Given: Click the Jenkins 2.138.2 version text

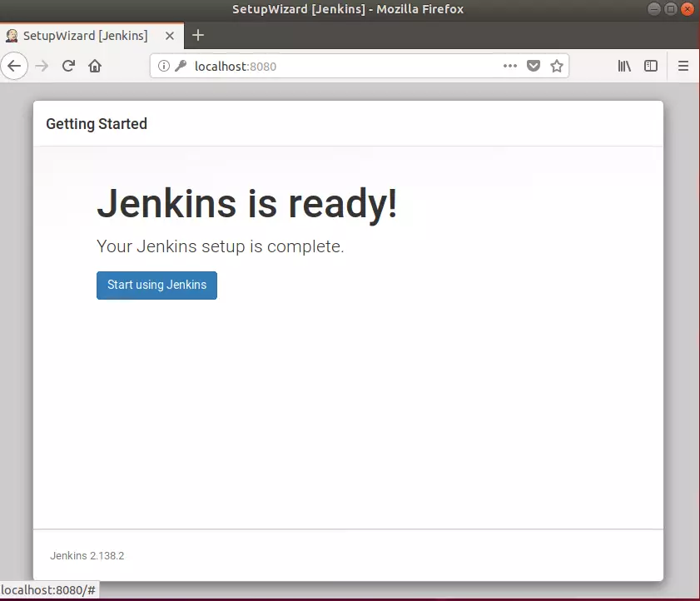Looking at the screenshot, I should pyautogui.click(x=87, y=556).
